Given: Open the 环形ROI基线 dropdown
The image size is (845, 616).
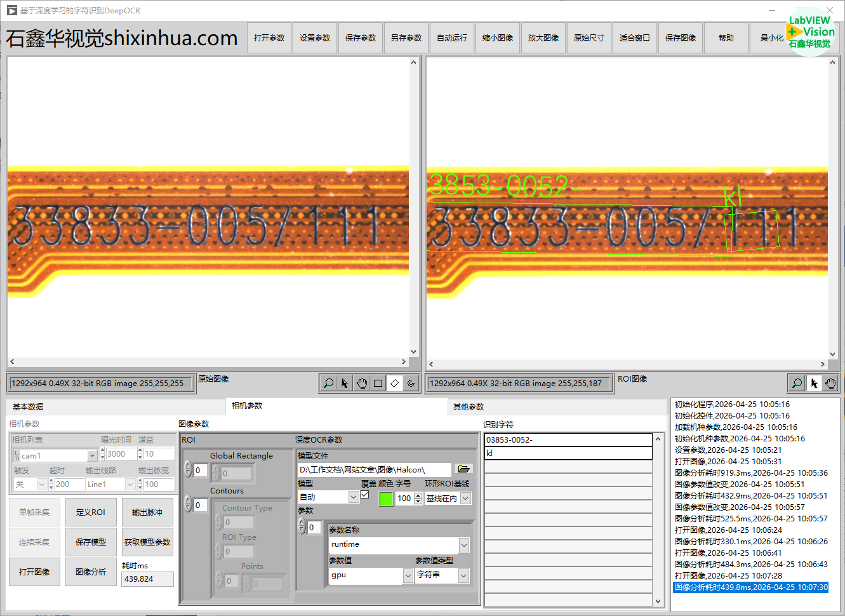Looking at the screenshot, I should (465, 499).
